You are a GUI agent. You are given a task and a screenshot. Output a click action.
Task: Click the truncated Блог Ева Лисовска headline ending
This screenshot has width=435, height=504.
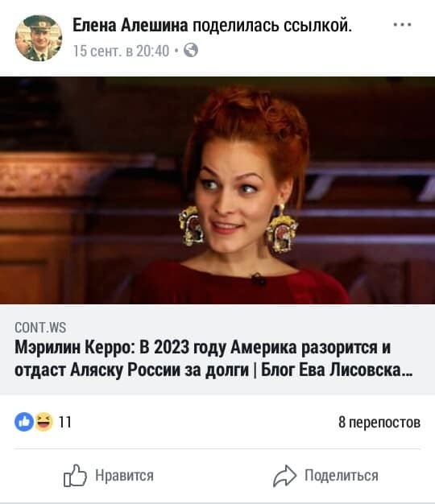point(337,370)
